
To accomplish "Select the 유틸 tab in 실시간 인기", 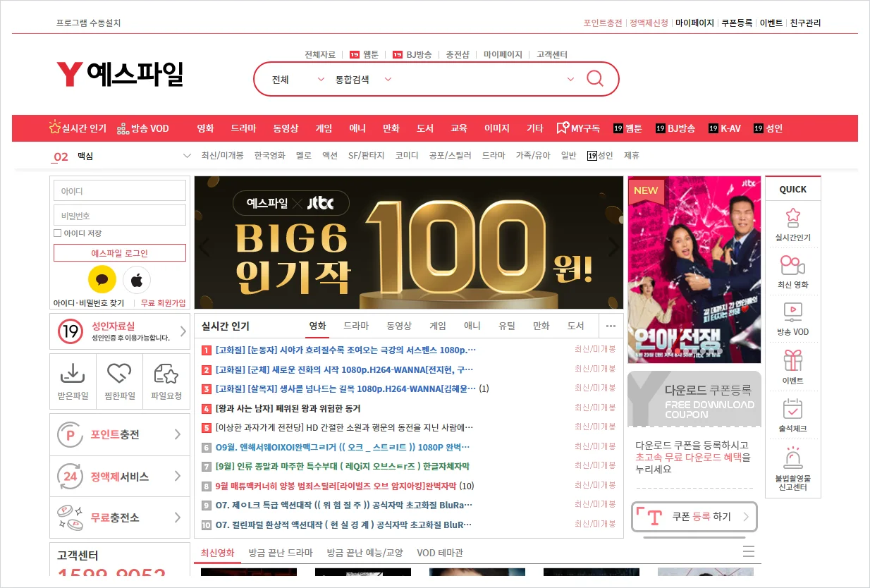I will [507, 326].
